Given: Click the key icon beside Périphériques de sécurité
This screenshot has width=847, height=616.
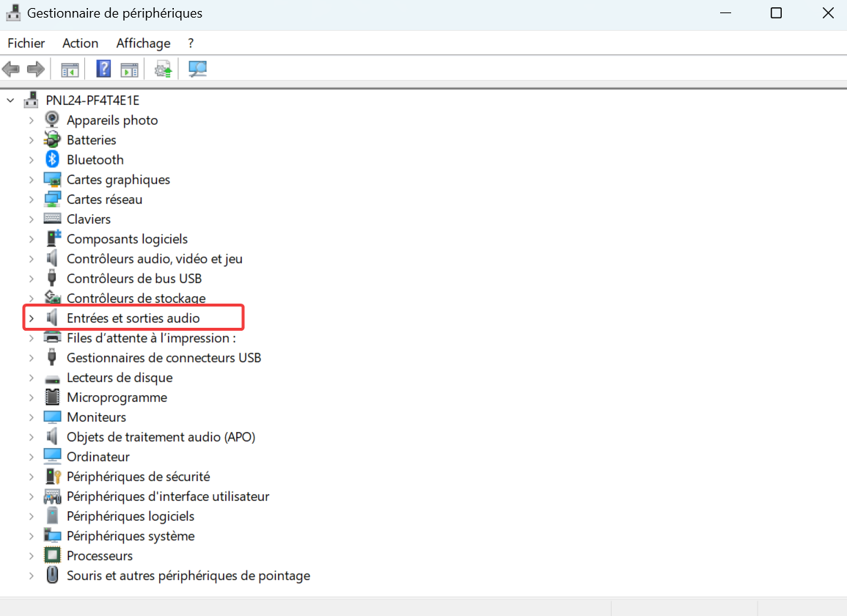Looking at the screenshot, I should (53, 476).
